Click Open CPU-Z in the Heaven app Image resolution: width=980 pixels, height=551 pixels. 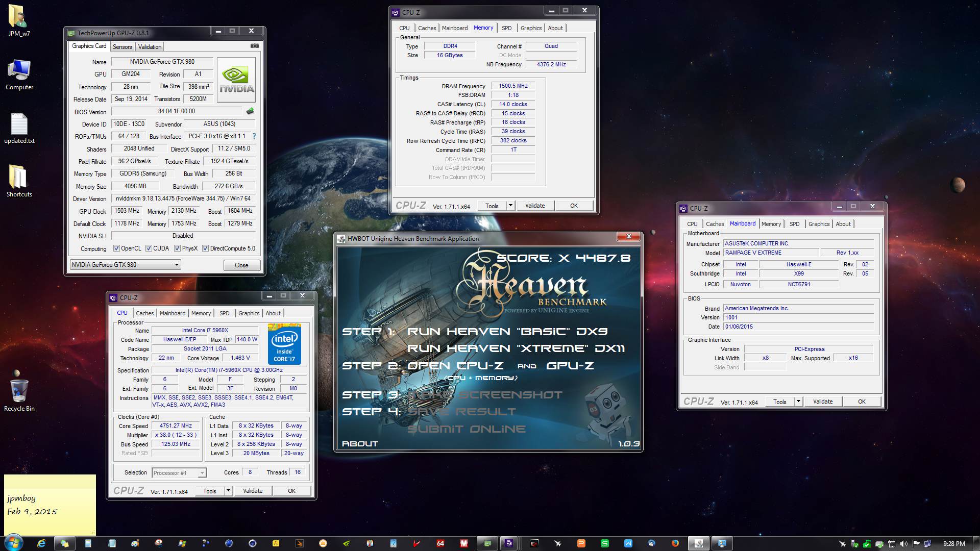point(455,366)
